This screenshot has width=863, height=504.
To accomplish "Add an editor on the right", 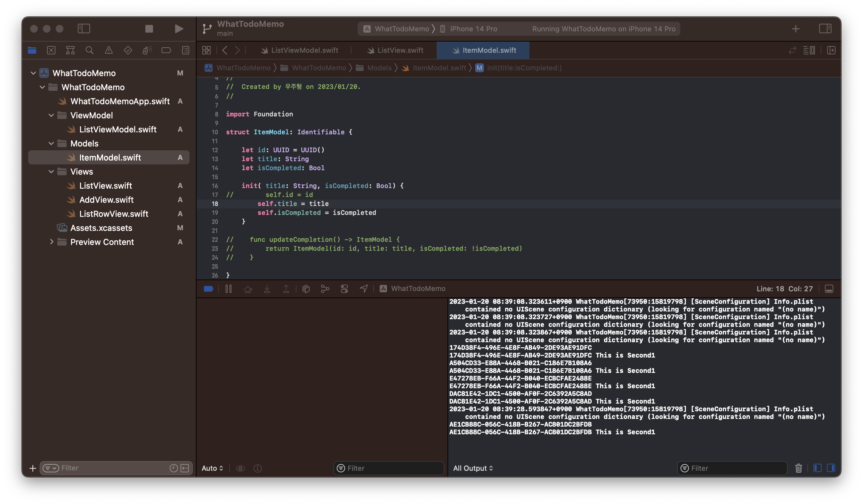I will pos(831,50).
